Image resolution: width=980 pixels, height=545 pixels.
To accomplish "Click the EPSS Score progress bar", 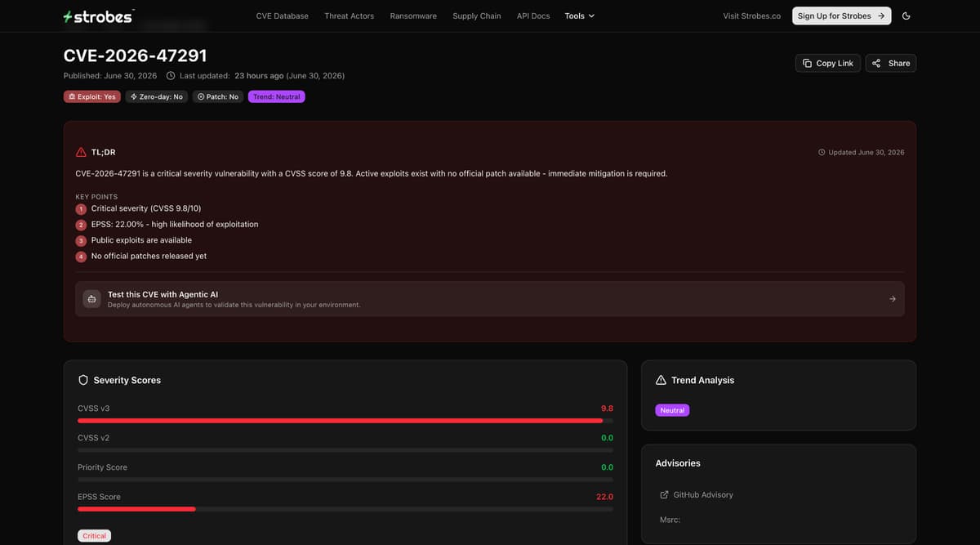I will click(x=345, y=509).
